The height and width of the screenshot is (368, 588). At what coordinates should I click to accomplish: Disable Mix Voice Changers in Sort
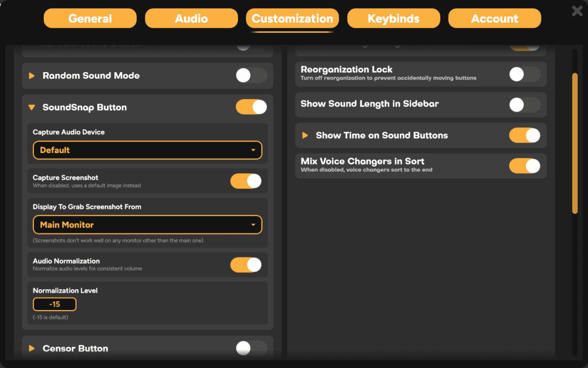point(524,166)
